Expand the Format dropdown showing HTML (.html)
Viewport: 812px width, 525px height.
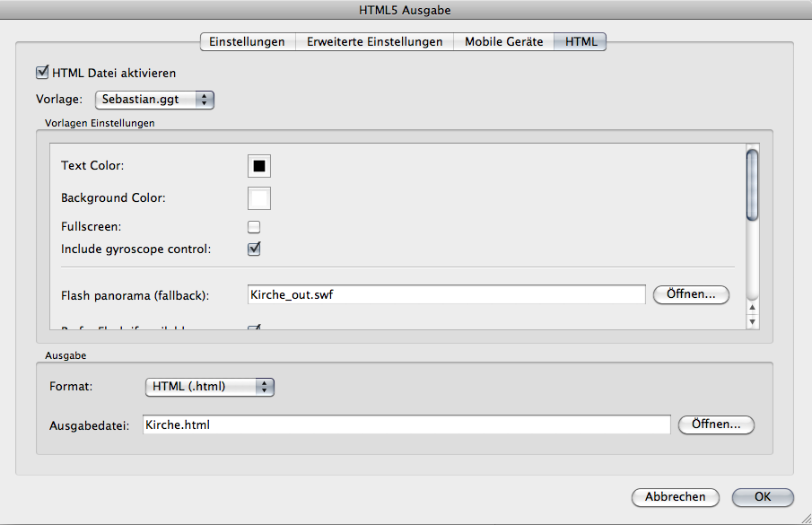tap(209, 387)
